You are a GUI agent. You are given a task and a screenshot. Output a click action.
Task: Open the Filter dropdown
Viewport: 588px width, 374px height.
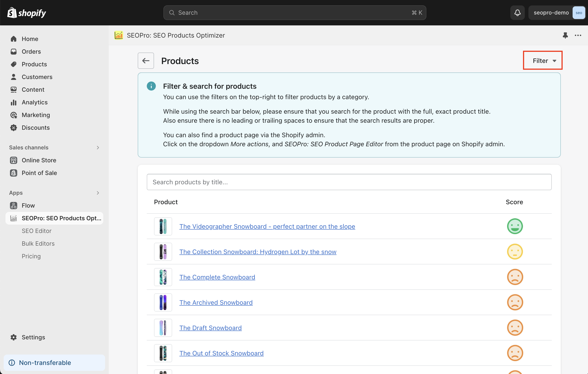coord(542,60)
